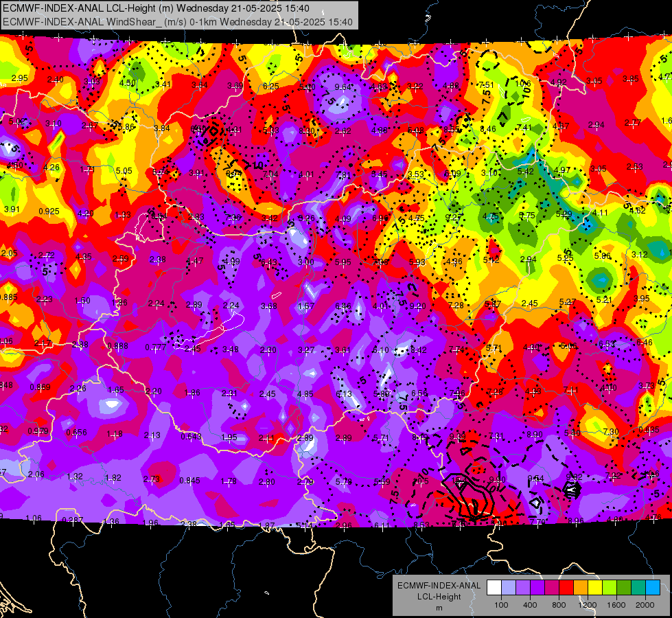Click the wind shear value 9.27

click(454, 217)
